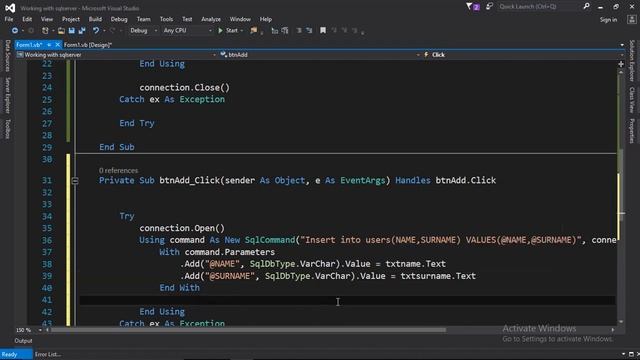Open the Debug menu

(119, 19)
